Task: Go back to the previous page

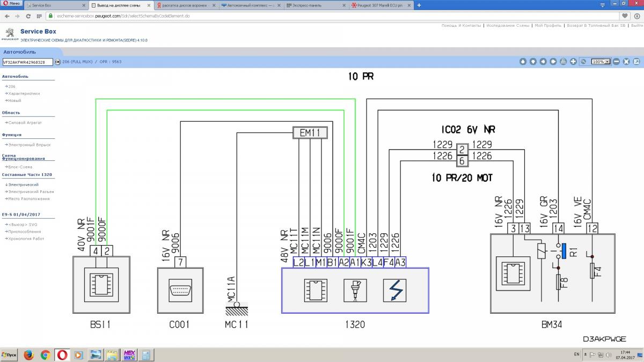Action: (x=6, y=16)
